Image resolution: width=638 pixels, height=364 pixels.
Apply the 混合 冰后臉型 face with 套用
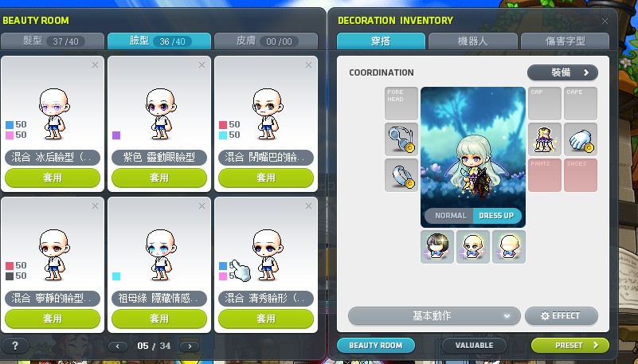53,178
